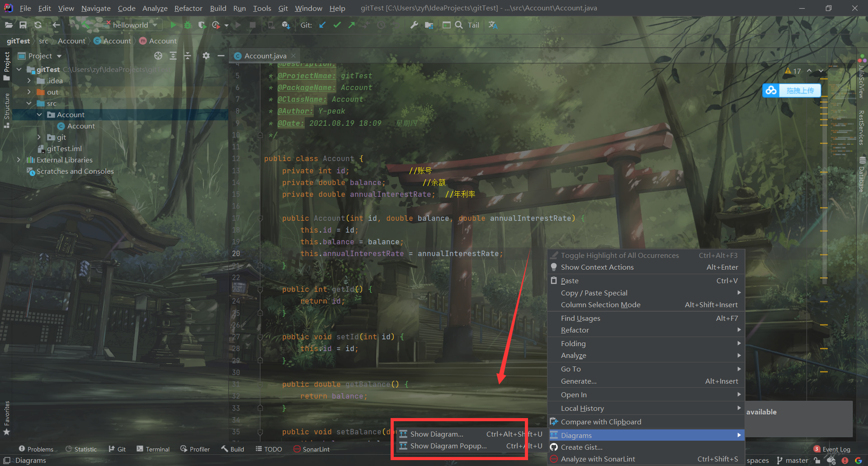Click the Translate icon in toolbar
This screenshot has height=466, width=868.
[493, 25]
